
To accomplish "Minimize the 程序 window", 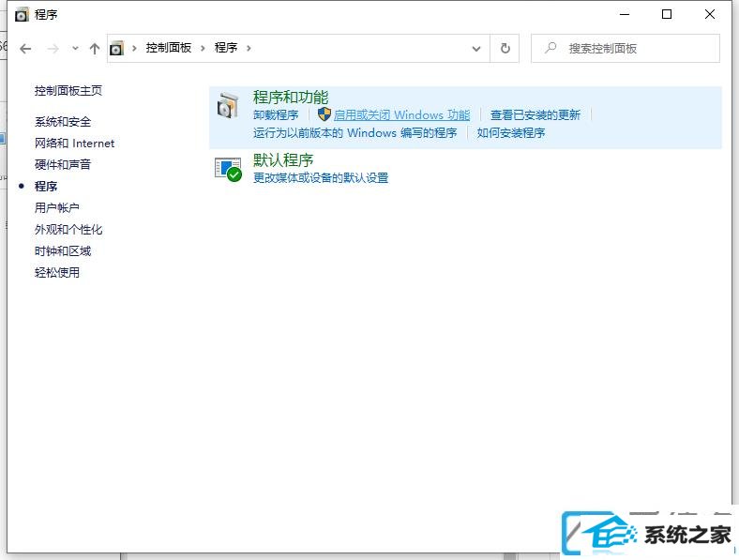I will tap(625, 15).
